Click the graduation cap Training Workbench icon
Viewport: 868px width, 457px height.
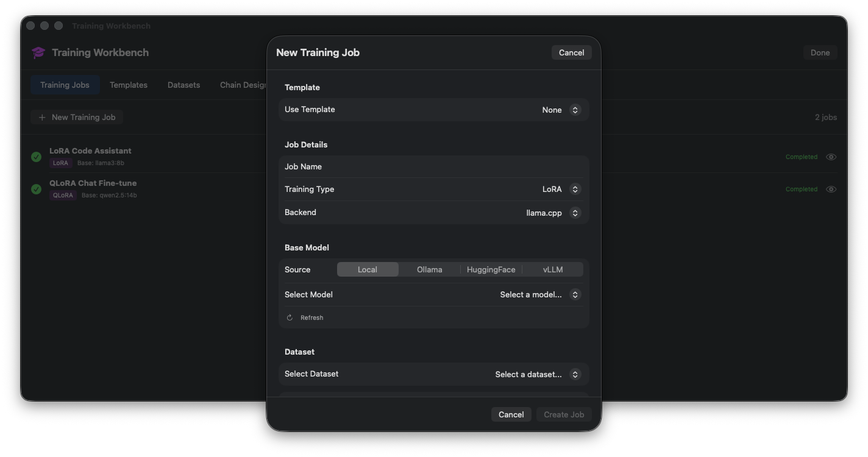pos(38,52)
